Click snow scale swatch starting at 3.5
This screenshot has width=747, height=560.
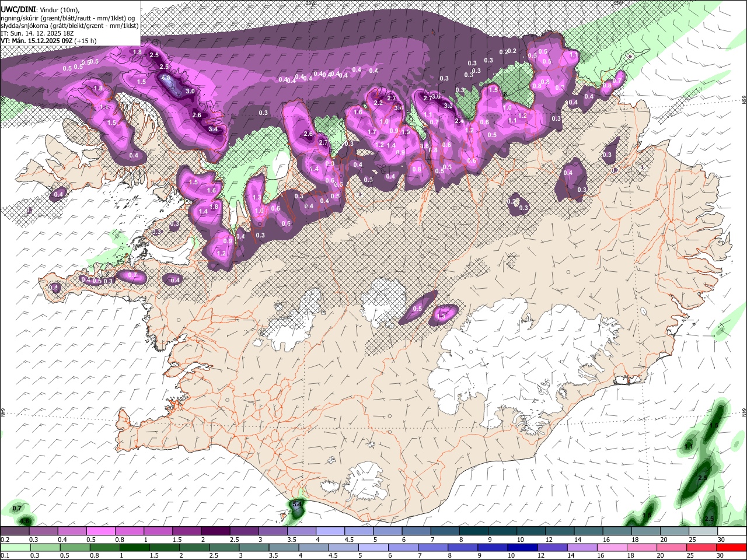tap(301, 531)
